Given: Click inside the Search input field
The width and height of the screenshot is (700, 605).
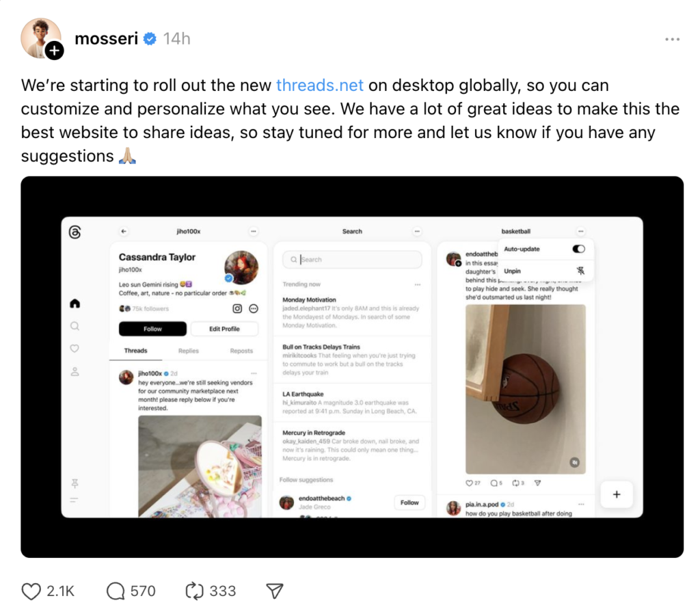Looking at the screenshot, I should 352,259.
